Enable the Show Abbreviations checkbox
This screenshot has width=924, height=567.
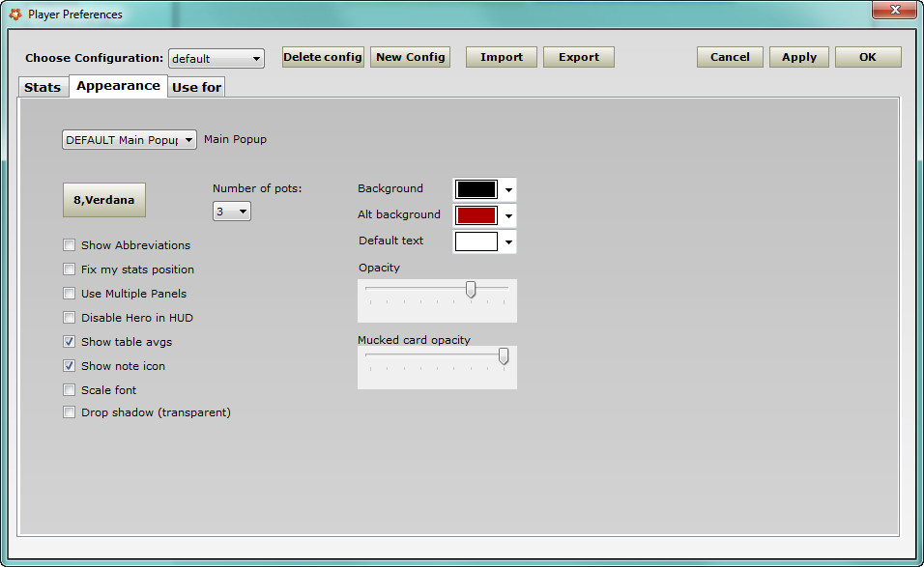pos(69,245)
